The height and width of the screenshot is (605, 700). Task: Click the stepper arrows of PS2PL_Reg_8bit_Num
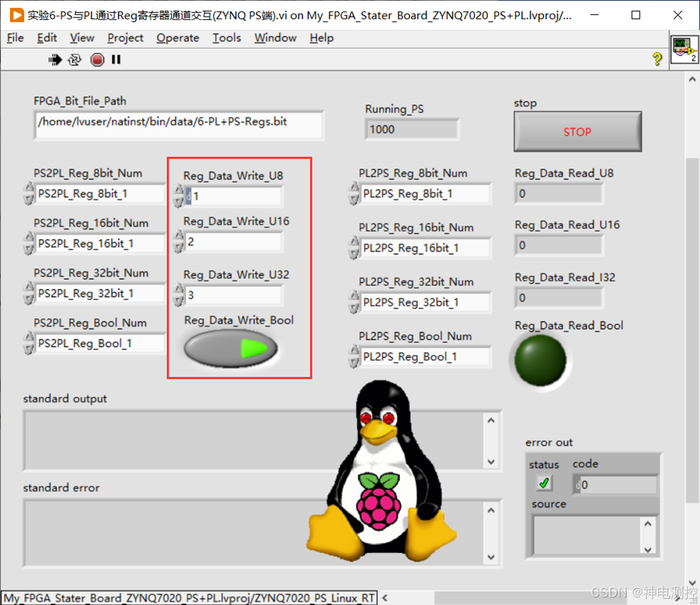click(29, 193)
